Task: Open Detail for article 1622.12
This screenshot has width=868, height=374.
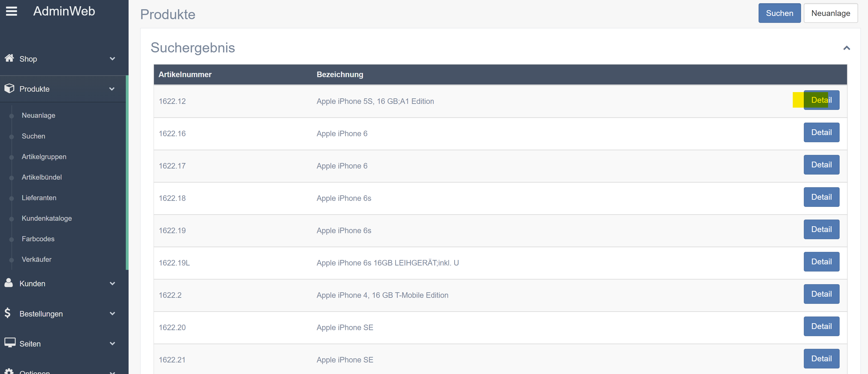Action: tap(821, 100)
